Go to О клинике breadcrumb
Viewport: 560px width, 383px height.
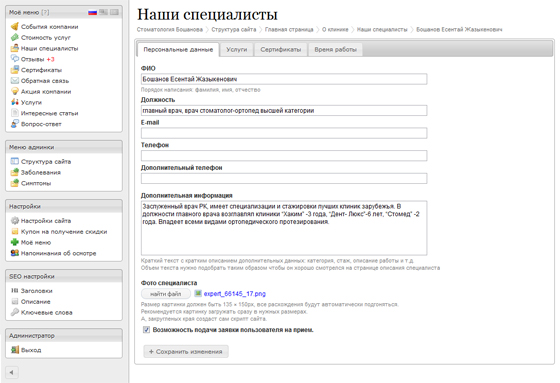pyautogui.click(x=335, y=29)
